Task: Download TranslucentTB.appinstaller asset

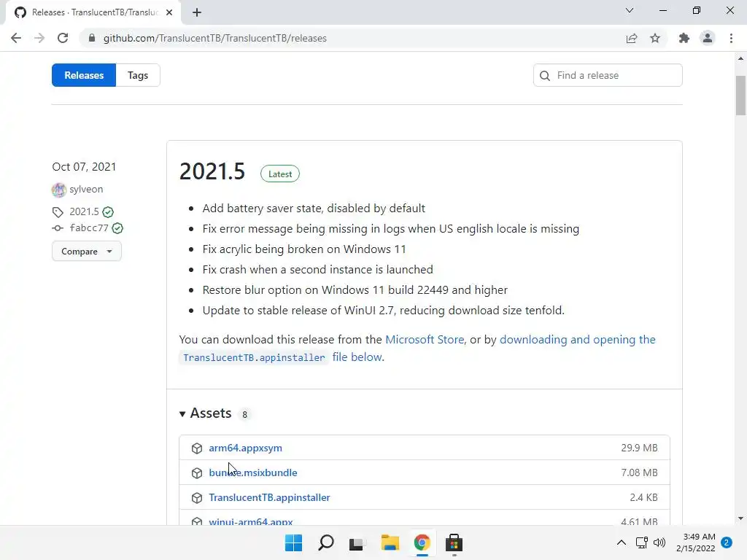Action: pyautogui.click(x=269, y=497)
